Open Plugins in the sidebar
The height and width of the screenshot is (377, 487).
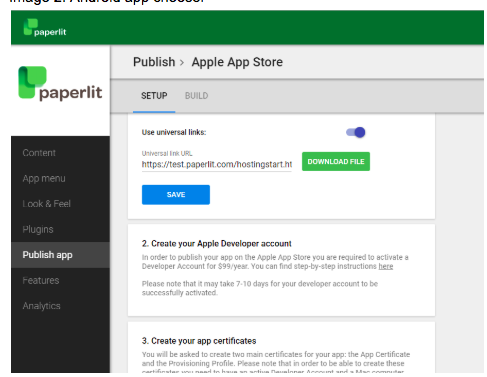click(x=60, y=229)
